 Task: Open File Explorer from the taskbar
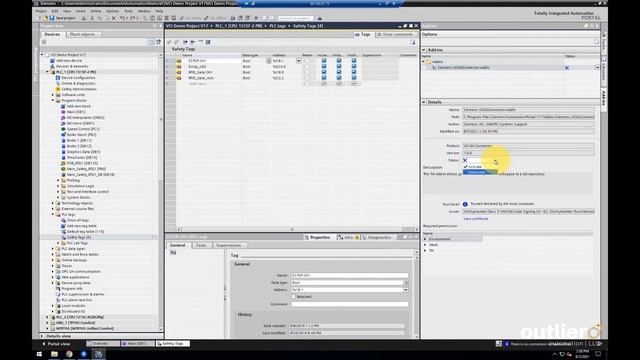[x=54, y=354]
